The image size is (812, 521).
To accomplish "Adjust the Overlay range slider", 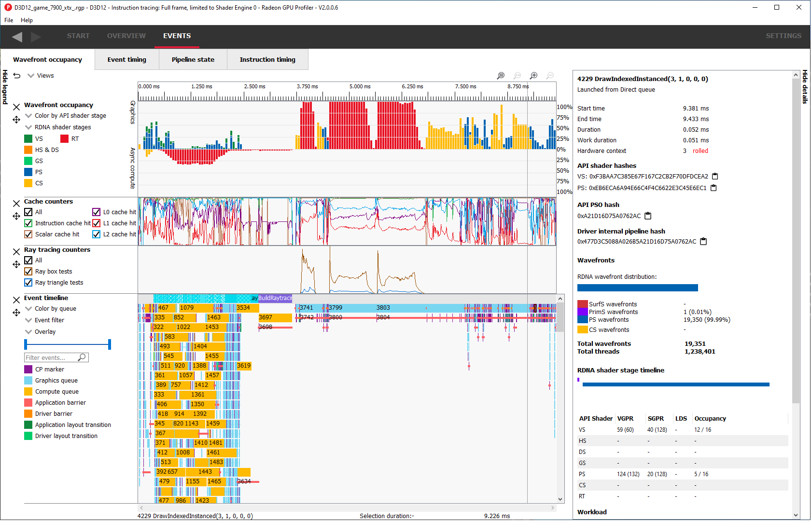I will point(67,344).
